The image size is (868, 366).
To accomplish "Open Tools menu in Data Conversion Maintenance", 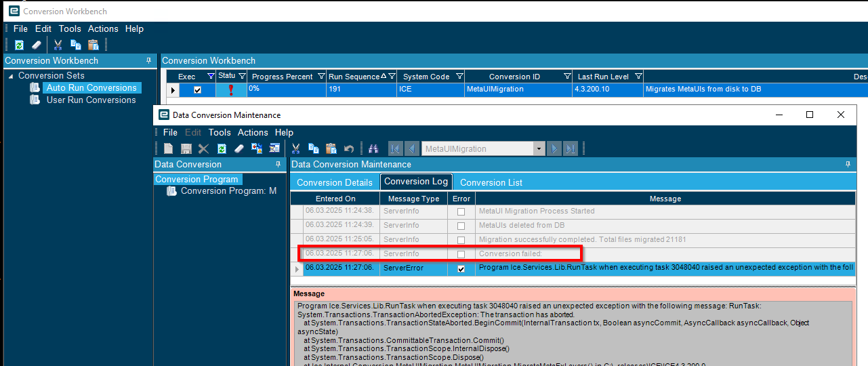I will (x=220, y=132).
